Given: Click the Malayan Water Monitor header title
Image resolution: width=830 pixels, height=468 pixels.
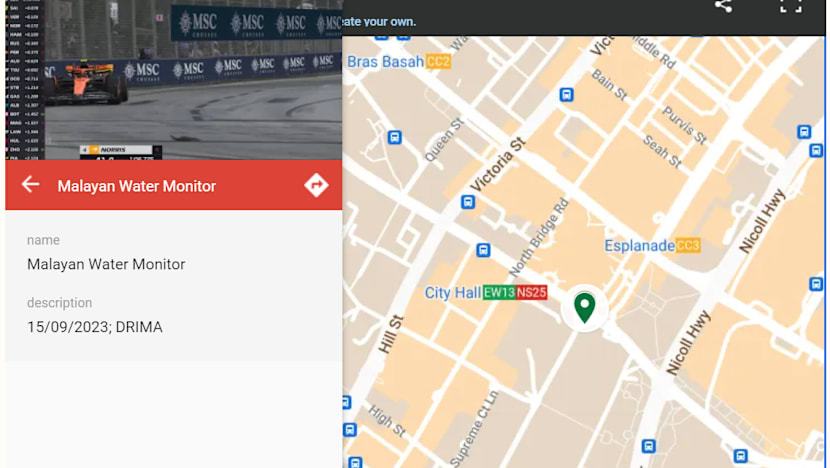Looking at the screenshot, I should pyautogui.click(x=136, y=186).
